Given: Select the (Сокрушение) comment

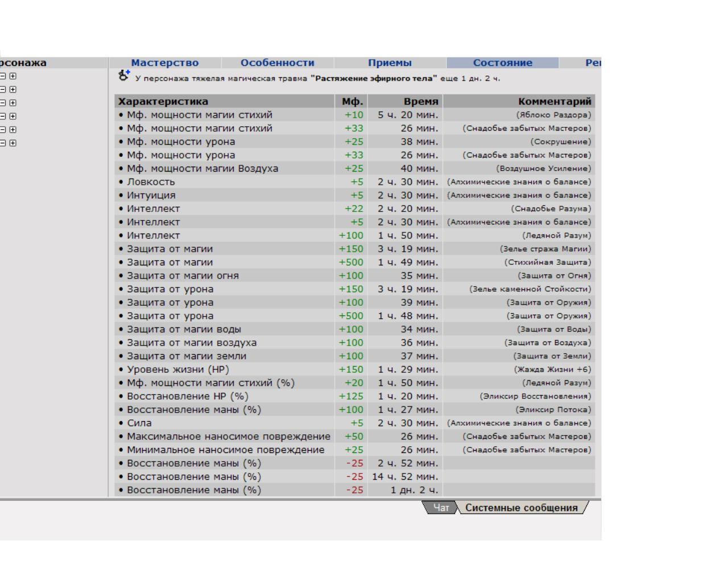Looking at the screenshot, I should (561, 142).
